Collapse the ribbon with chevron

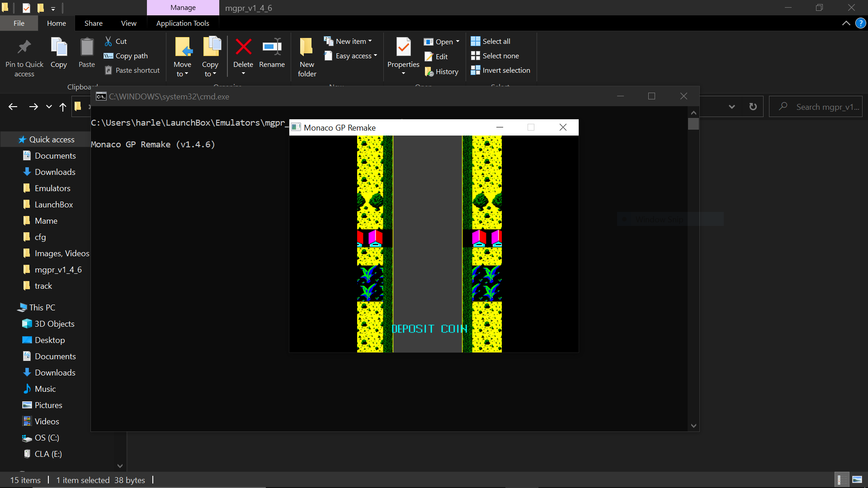tap(846, 23)
